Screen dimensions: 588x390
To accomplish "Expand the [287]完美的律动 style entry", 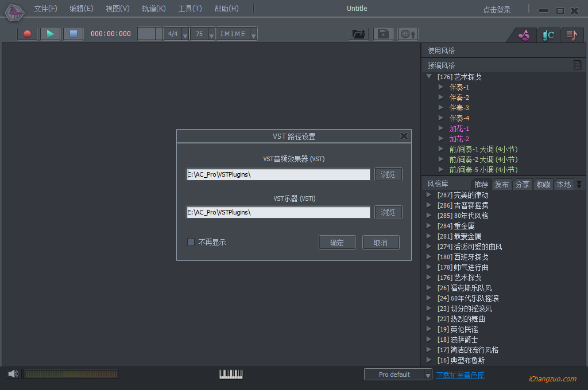I will coord(428,194).
